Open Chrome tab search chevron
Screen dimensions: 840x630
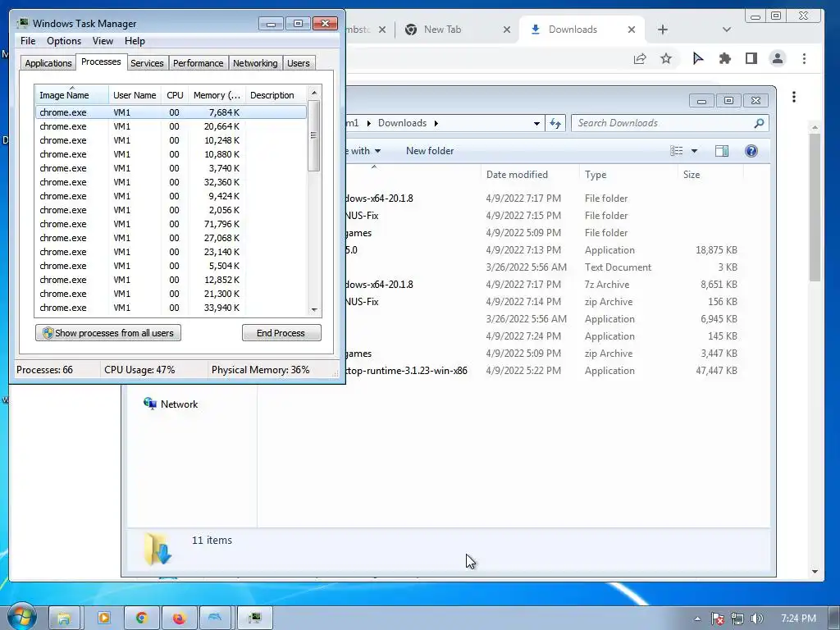[727, 30]
